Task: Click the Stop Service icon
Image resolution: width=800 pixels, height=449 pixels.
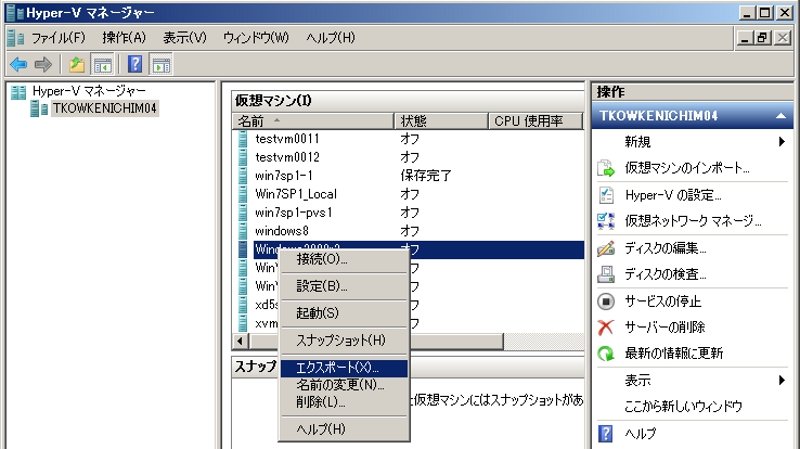Action: [x=606, y=301]
